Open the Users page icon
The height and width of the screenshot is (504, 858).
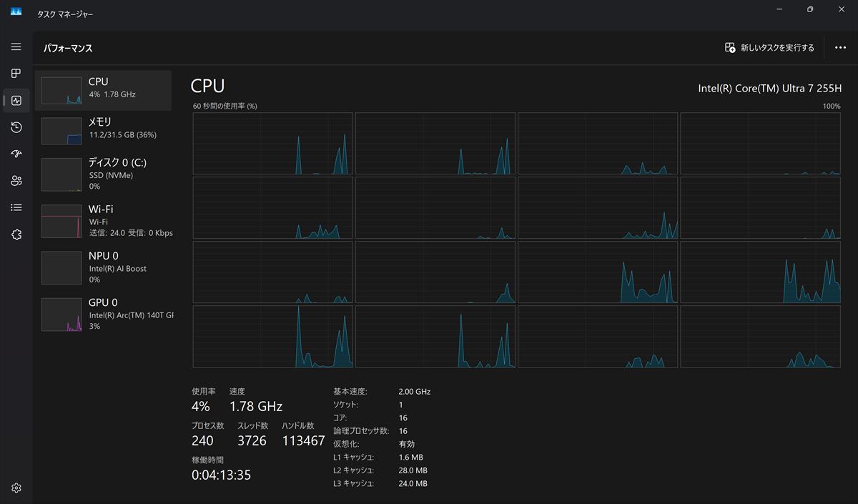(16, 181)
